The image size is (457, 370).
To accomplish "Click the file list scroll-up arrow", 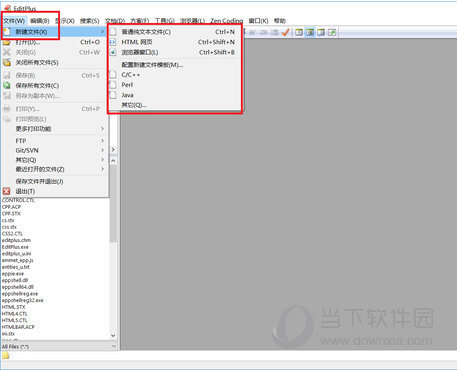I will (x=113, y=161).
